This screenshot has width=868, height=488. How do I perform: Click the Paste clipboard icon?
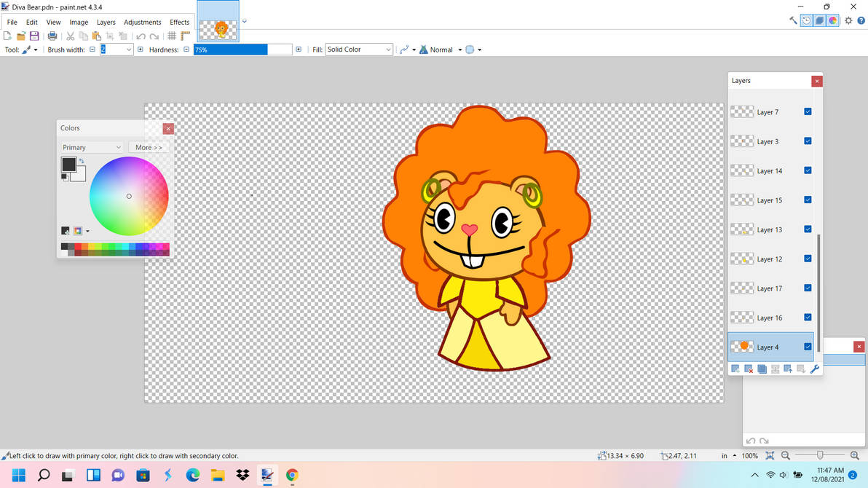96,36
